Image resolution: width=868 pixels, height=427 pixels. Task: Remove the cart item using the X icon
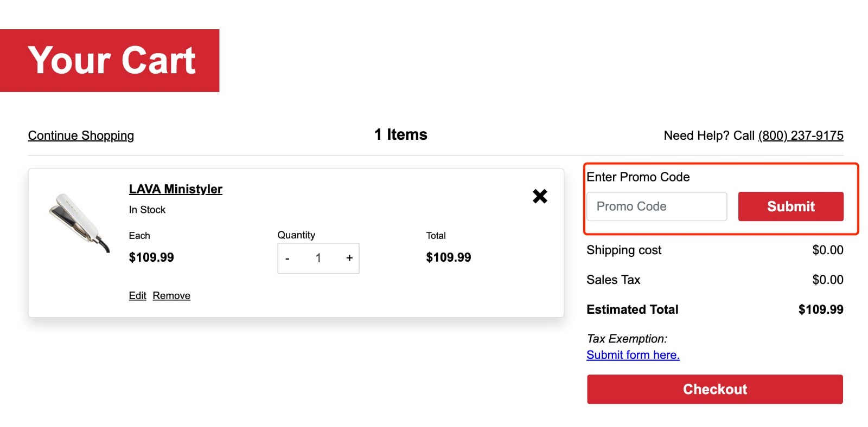tap(540, 196)
